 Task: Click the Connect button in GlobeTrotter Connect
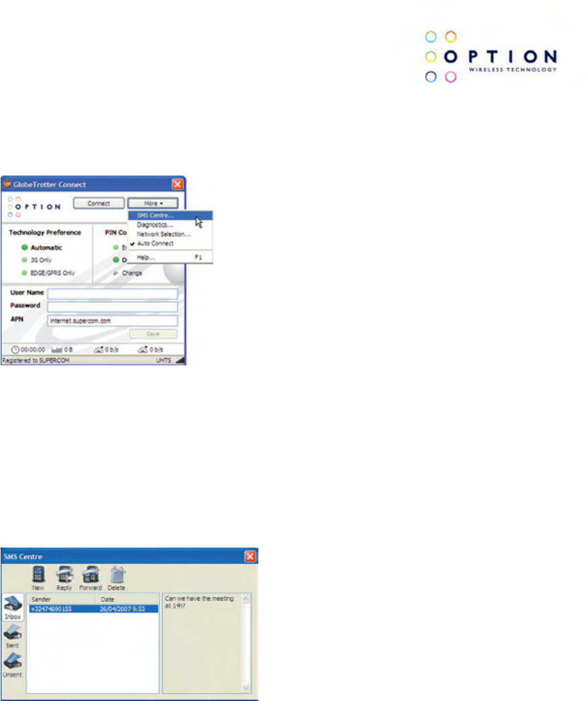click(x=98, y=203)
